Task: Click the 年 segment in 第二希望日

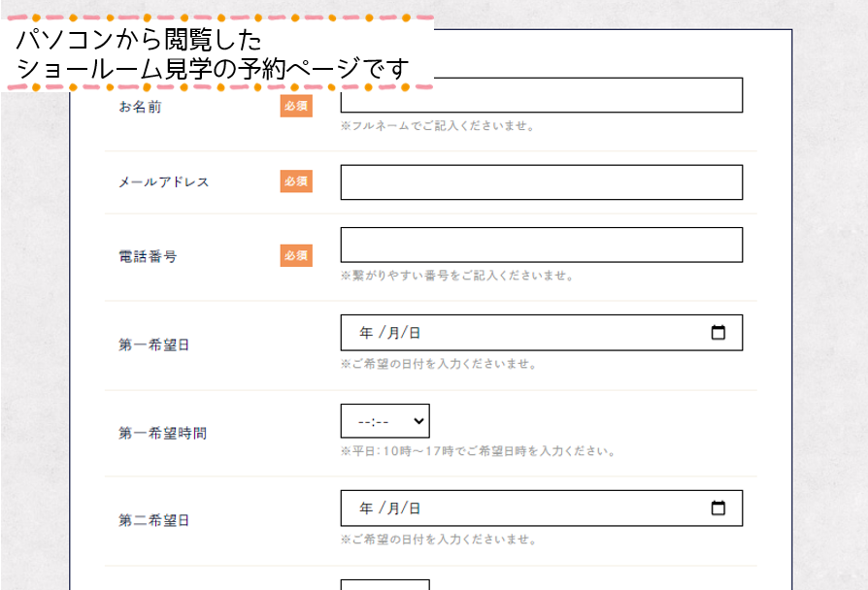Action: pos(366,508)
